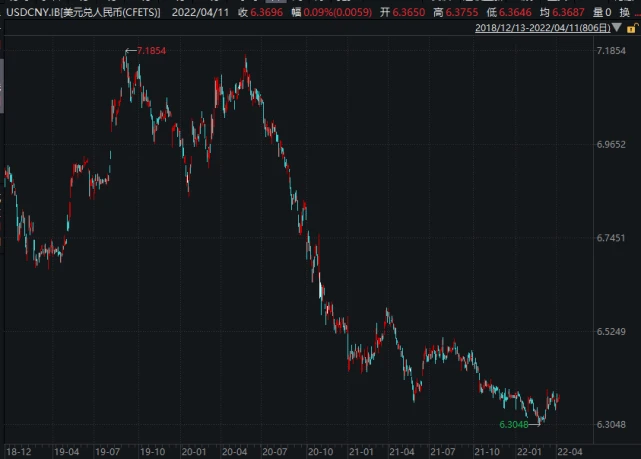Click the 18-12 time axis marker
This screenshot has width=641, height=459.
click(x=19, y=452)
